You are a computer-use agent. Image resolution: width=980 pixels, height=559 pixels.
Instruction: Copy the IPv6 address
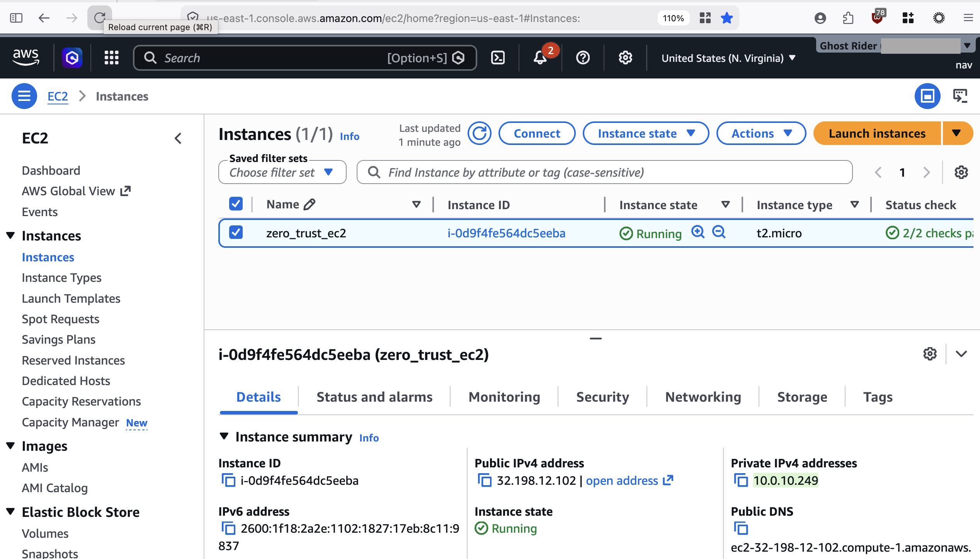(228, 528)
